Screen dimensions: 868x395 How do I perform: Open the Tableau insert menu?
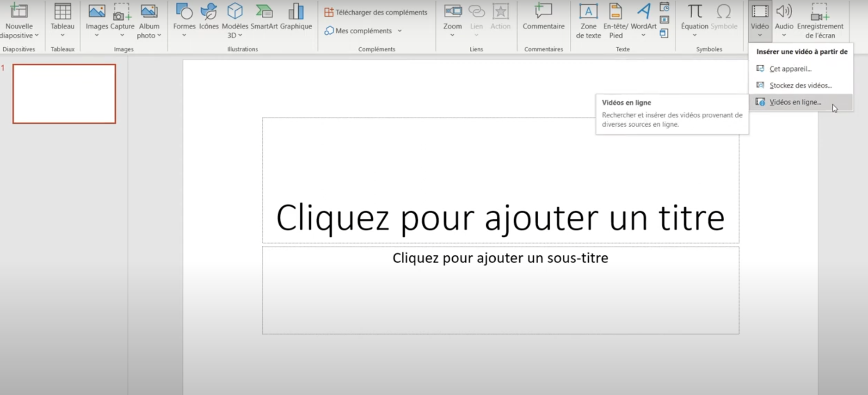[62, 21]
